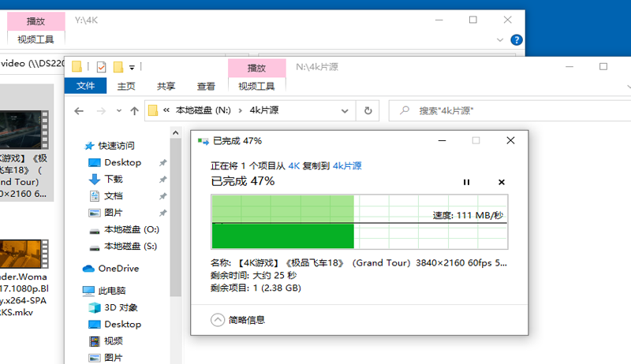Viewport: 631px width, 364px height.
Task: Select 3D 对象 folder icon
Action: click(94, 307)
